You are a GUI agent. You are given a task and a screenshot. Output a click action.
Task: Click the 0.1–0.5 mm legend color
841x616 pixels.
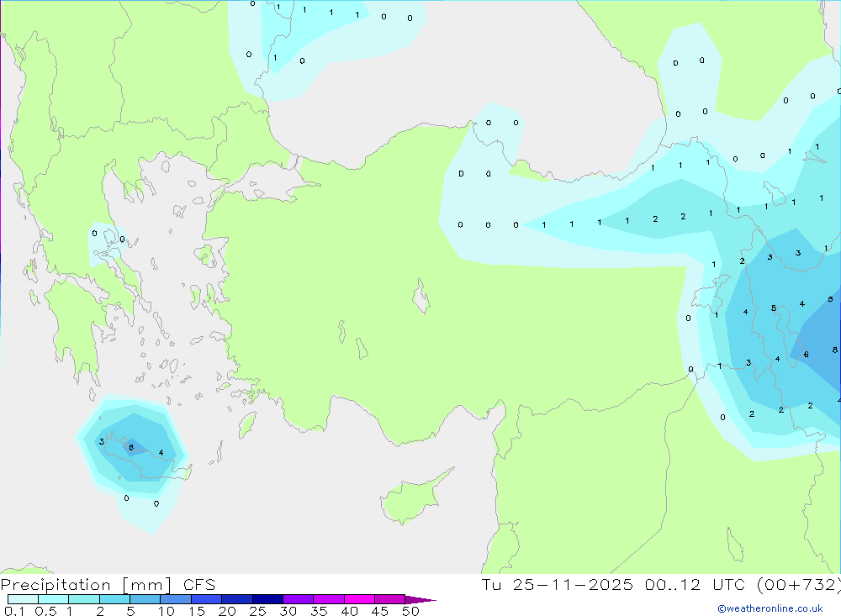click(x=23, y=599)
